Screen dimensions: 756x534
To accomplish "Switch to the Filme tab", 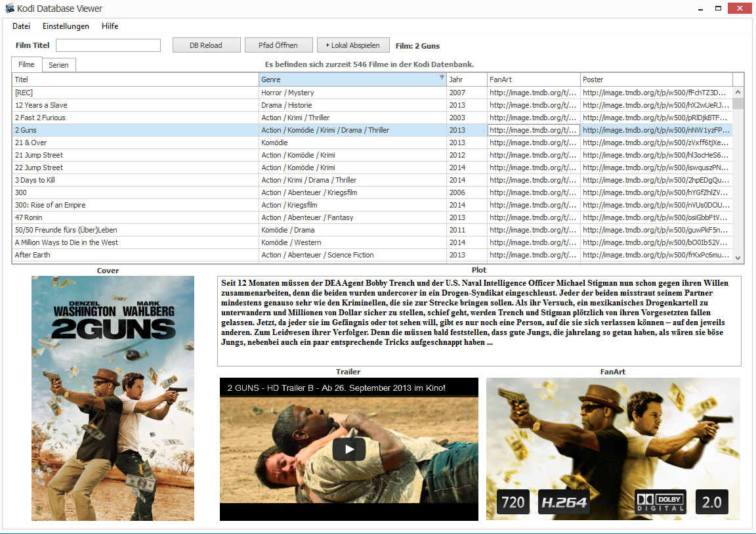I will point(26,64).
